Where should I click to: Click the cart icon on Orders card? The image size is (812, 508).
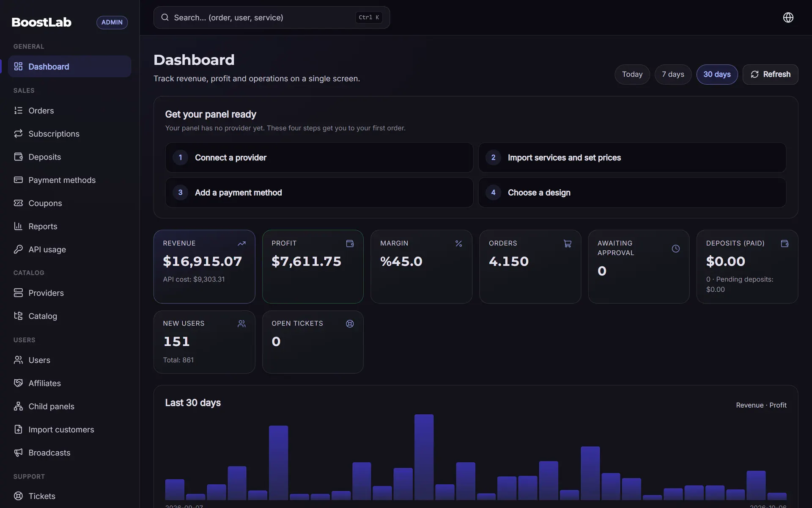click(x=568, y=243)
